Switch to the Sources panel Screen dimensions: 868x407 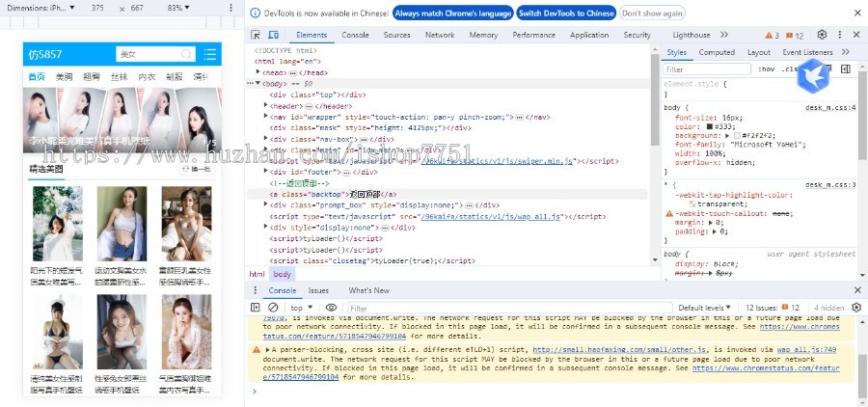point(397,35)
